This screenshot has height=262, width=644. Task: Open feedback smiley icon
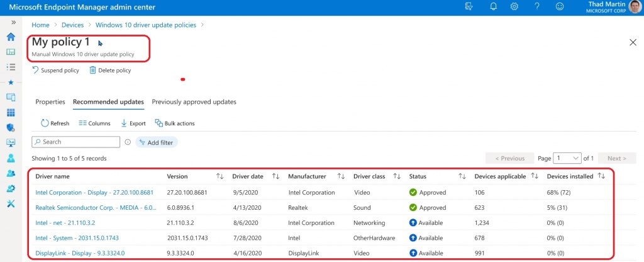559,6
